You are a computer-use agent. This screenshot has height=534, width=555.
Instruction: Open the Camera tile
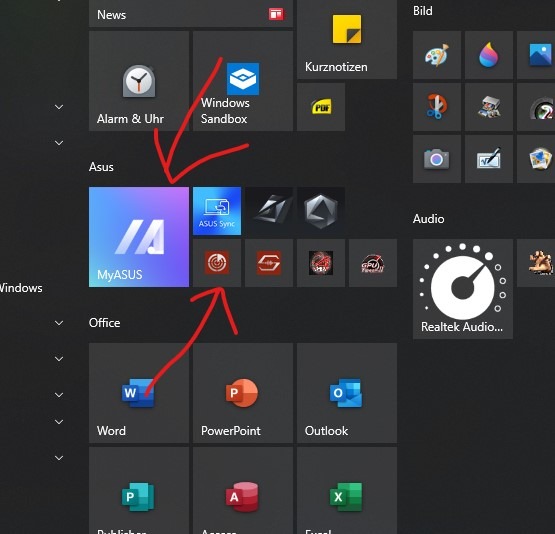[437, 159]
